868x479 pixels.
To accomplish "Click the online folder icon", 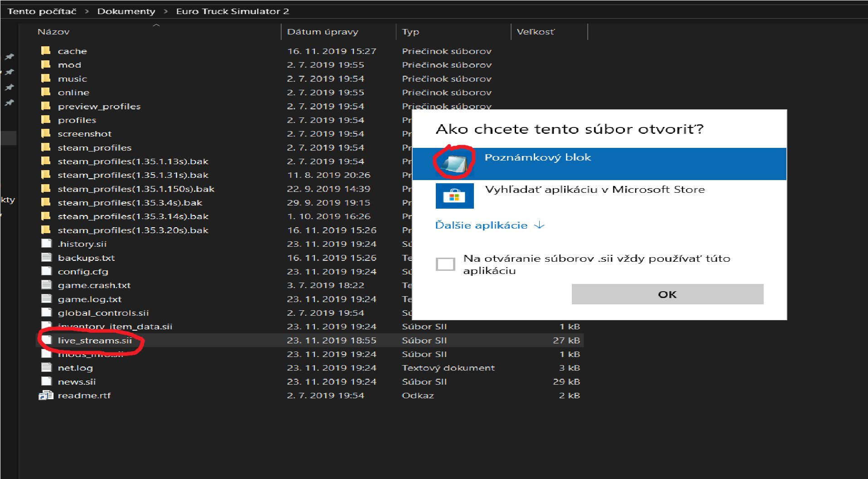I will (x=46, y=92).
